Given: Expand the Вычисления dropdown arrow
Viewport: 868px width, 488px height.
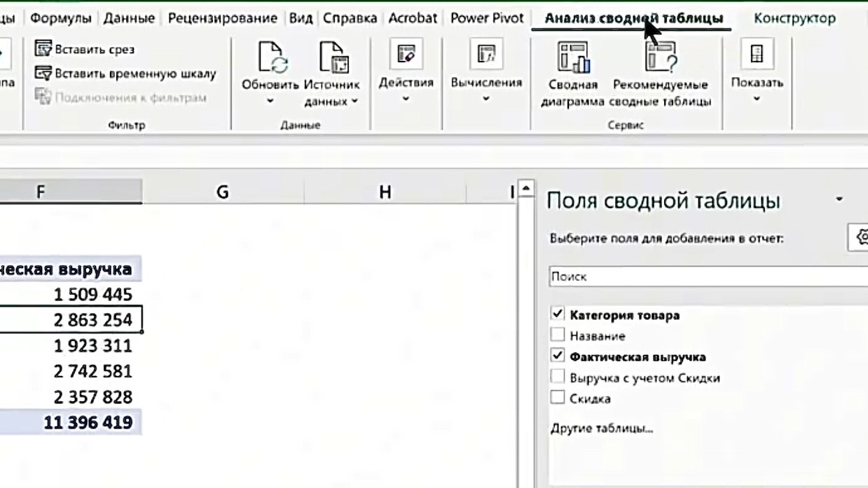Looking at the screenshot, I should (486, 99).
